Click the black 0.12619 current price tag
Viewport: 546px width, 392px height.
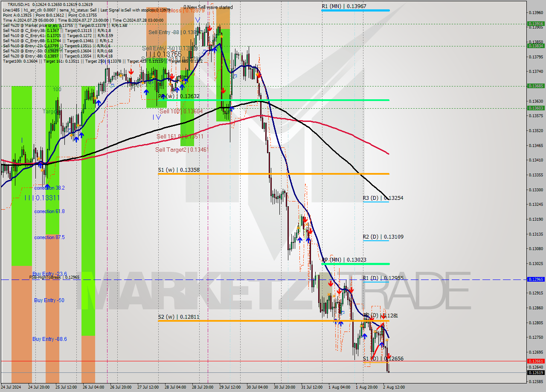536,373
